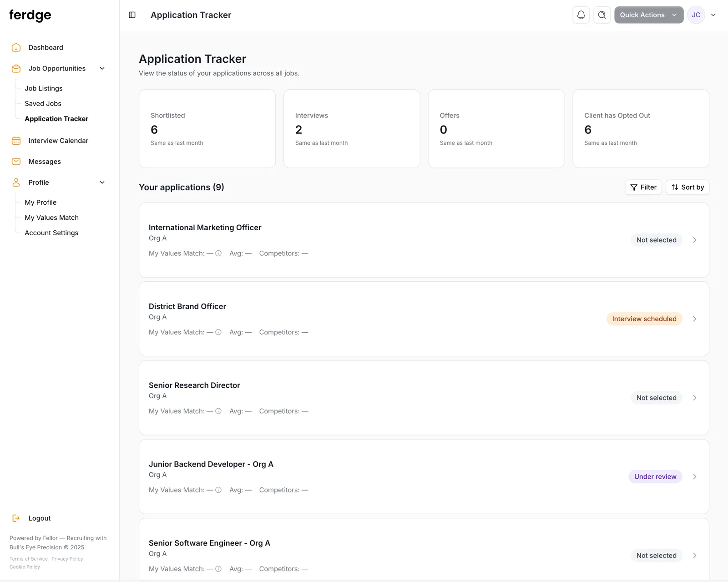The width and height of the screenshot is (728, 582).
Task: Click Not selected badge for Senior Software Engineer
Action: tap(657, 556)
